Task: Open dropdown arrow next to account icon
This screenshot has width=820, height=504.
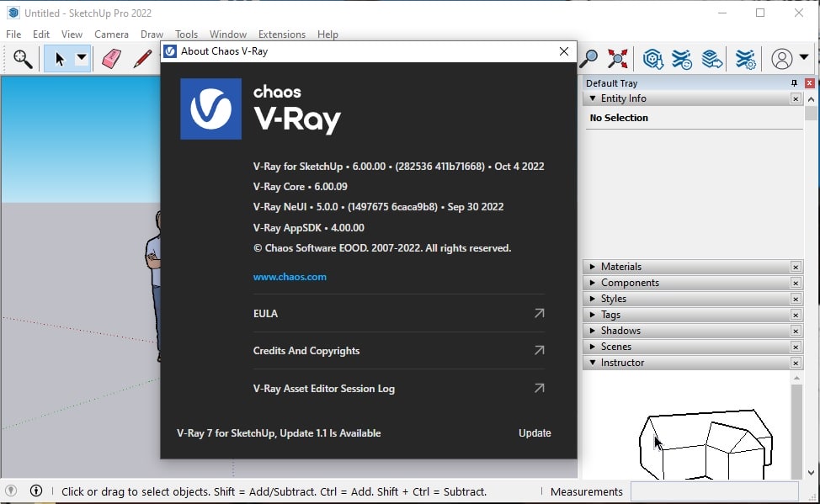Action: [804, 57]
